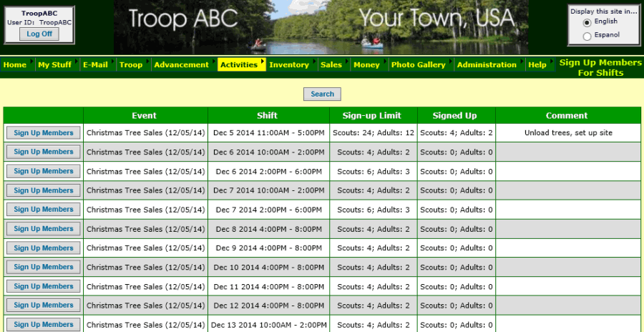Open the Sales menu
Viewport: 644px width, 332px height.
(x=334, y=64)
